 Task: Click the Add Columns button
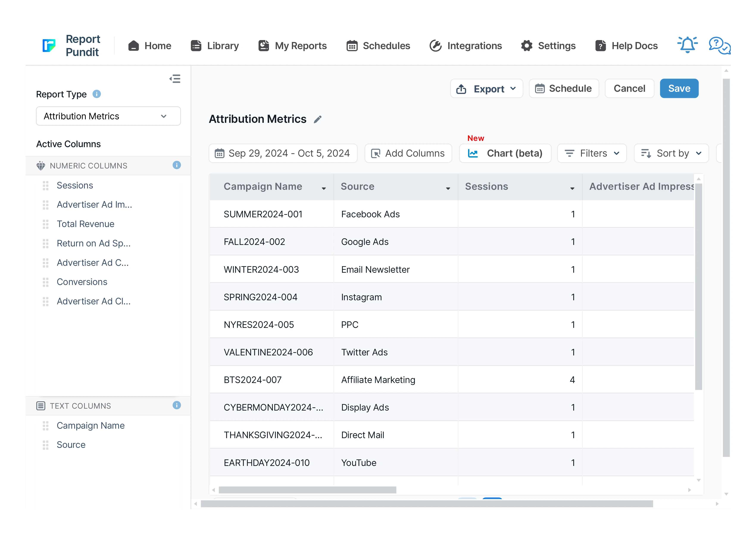point(408,153)
